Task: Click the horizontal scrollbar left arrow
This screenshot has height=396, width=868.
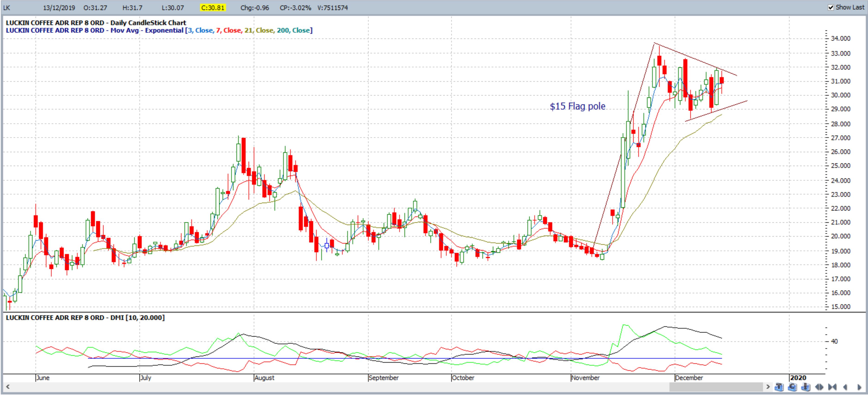Action: tap(7, 387)
